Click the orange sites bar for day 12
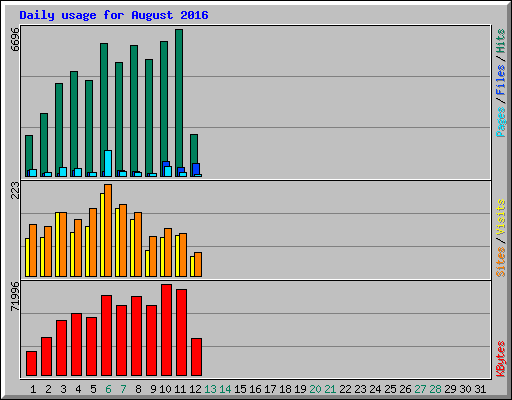 pyautogui.click(x=198, y=265)
